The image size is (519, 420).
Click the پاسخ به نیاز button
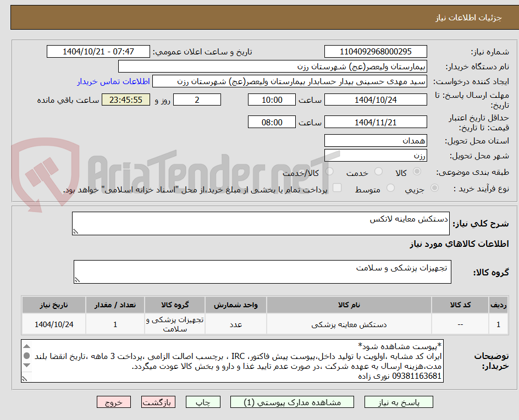pyautogui.click(x=399, y=402)
